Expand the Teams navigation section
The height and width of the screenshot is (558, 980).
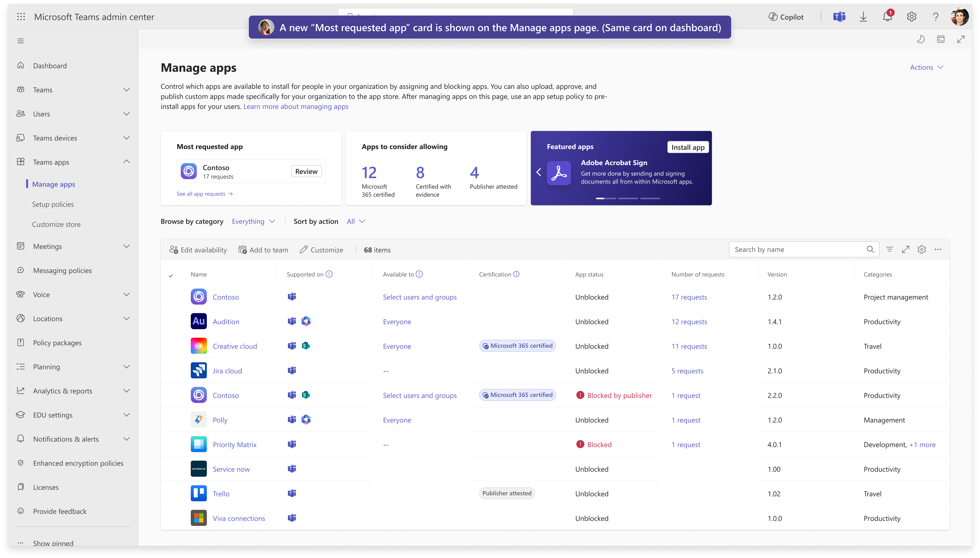click(127, 90)
